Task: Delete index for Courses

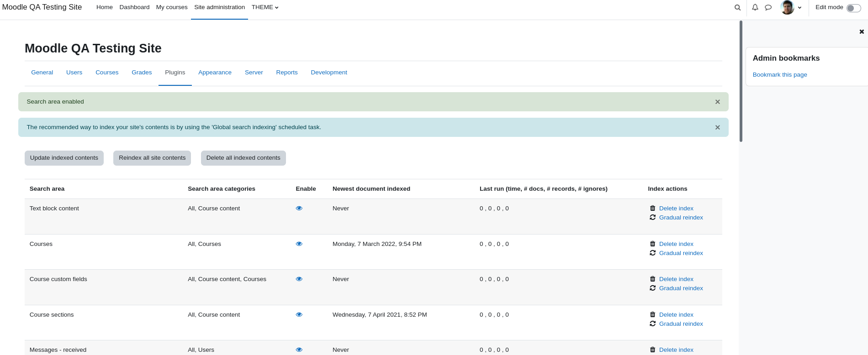Action: 676,244
